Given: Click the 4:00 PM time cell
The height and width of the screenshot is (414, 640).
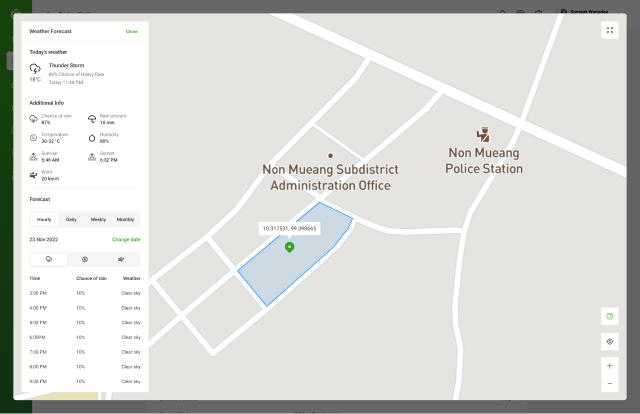Looking at the screenshot, I should 38,308.
